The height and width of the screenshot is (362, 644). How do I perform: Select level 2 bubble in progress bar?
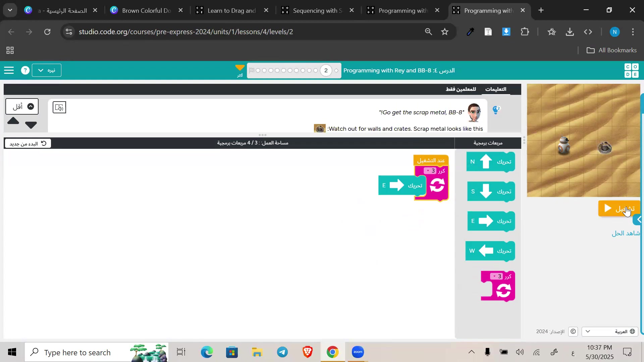pos(326,70)
